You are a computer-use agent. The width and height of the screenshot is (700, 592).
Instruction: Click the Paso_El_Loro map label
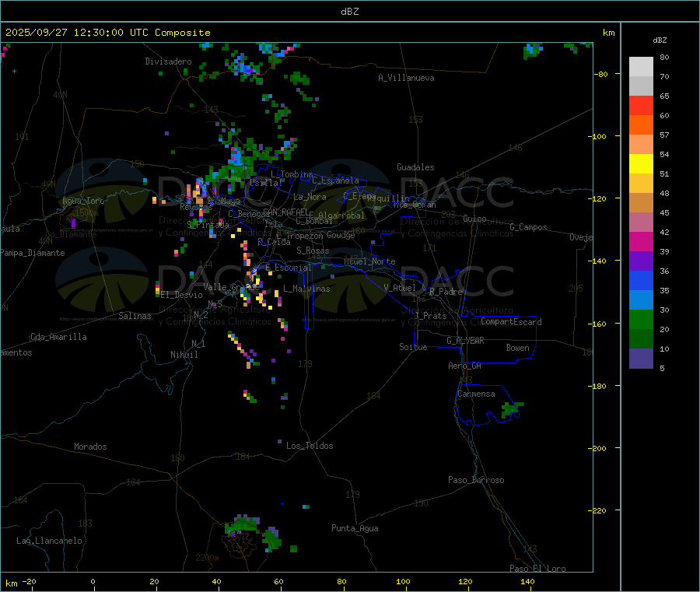(538, 569)
